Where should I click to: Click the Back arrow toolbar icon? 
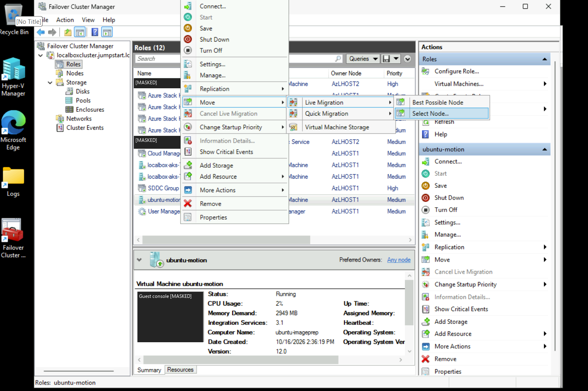pos(41,32)
